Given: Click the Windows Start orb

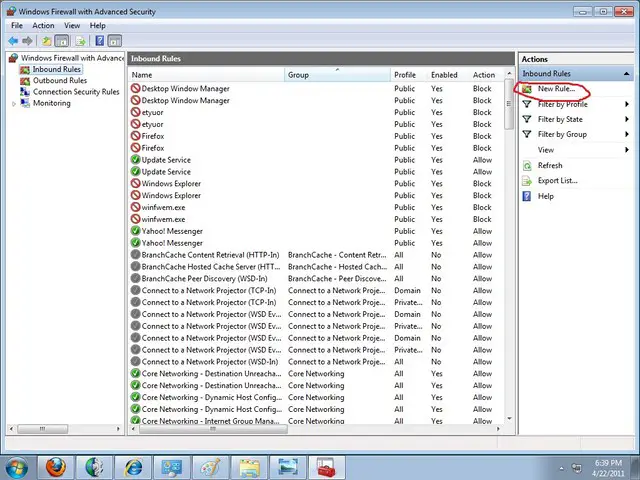Looking at the screenshot, I should (x=16, y=468).
